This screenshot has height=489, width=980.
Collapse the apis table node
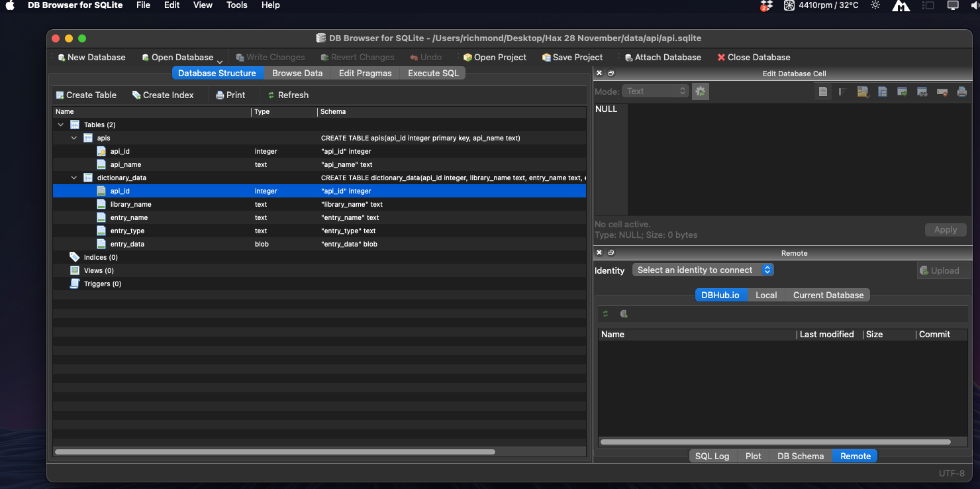[74, 138]
